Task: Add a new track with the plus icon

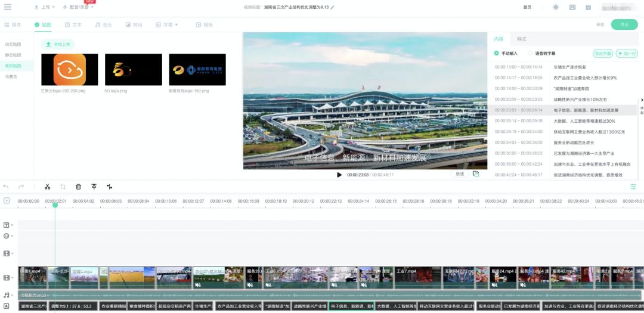Action: 7,201
